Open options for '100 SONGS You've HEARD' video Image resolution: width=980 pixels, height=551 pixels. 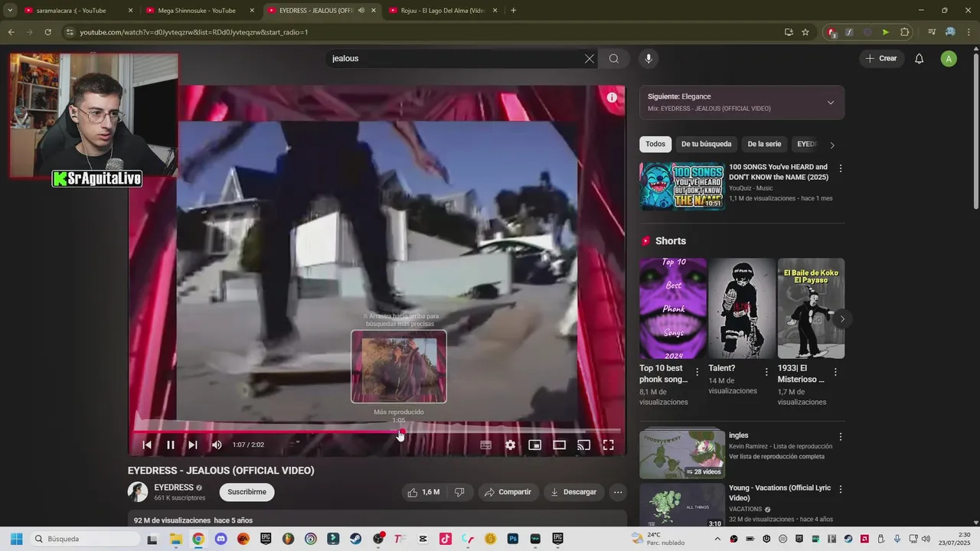pyautogui.click(x=841, y=168)
